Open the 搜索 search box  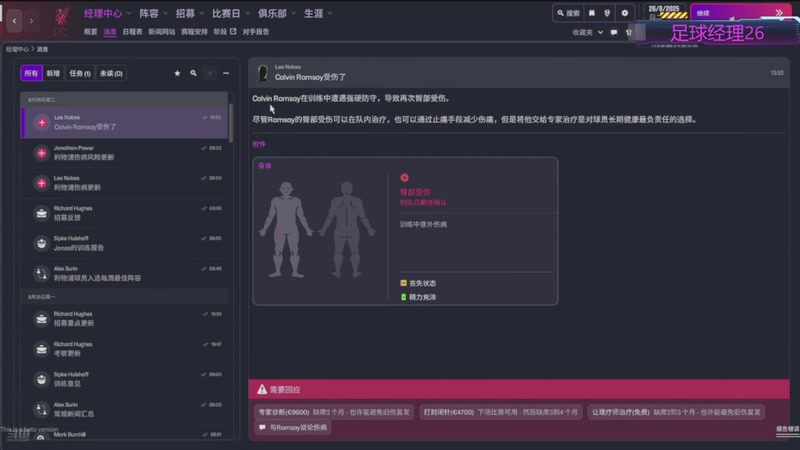[x=568, y=13]
